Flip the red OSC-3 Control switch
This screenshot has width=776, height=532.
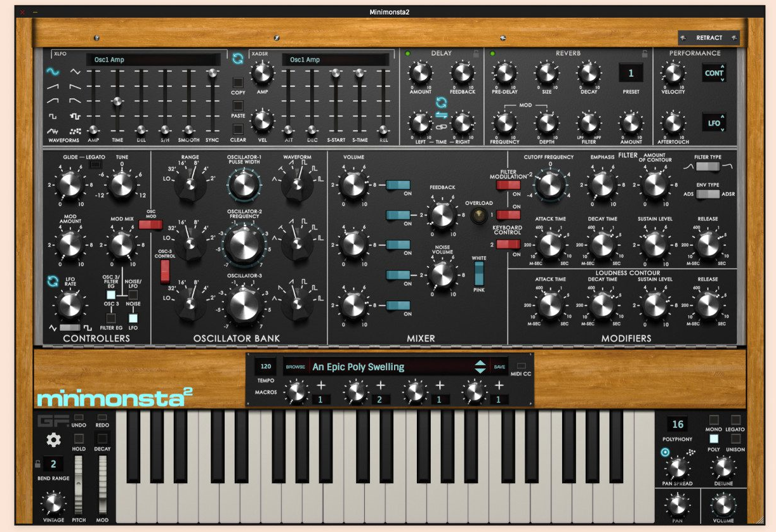point(165,271)
